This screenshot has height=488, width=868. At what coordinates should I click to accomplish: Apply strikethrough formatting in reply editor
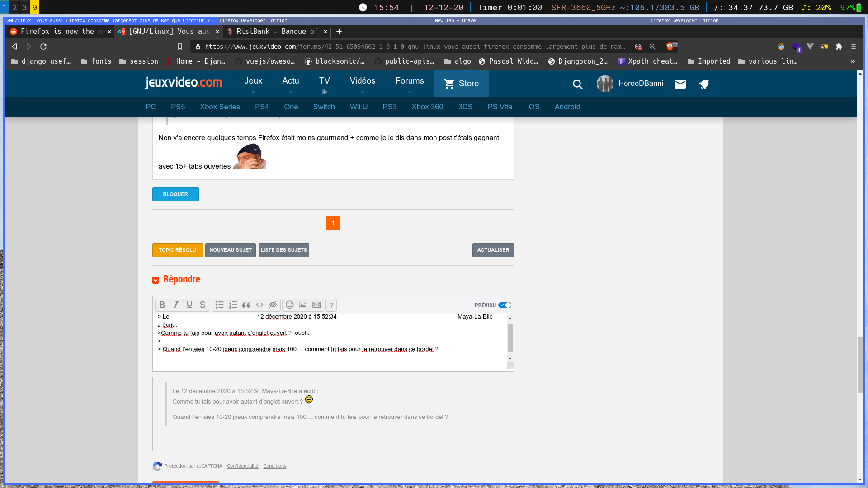[x=203, y=305]
